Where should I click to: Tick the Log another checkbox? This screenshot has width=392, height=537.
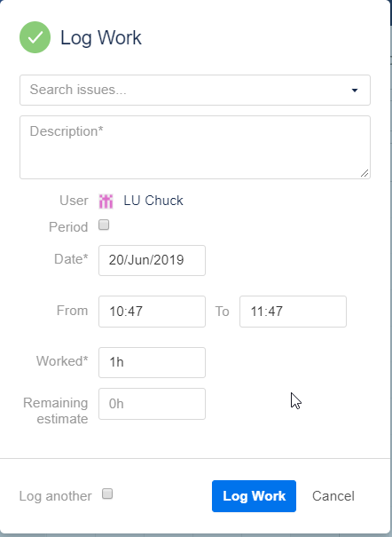107,494
